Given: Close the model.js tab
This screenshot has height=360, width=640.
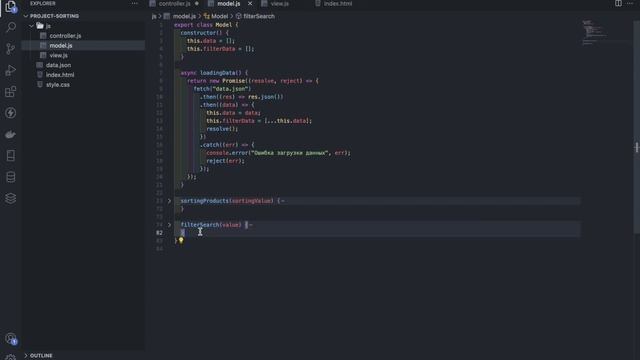Looking at the screenshot, I should [250, 4].
